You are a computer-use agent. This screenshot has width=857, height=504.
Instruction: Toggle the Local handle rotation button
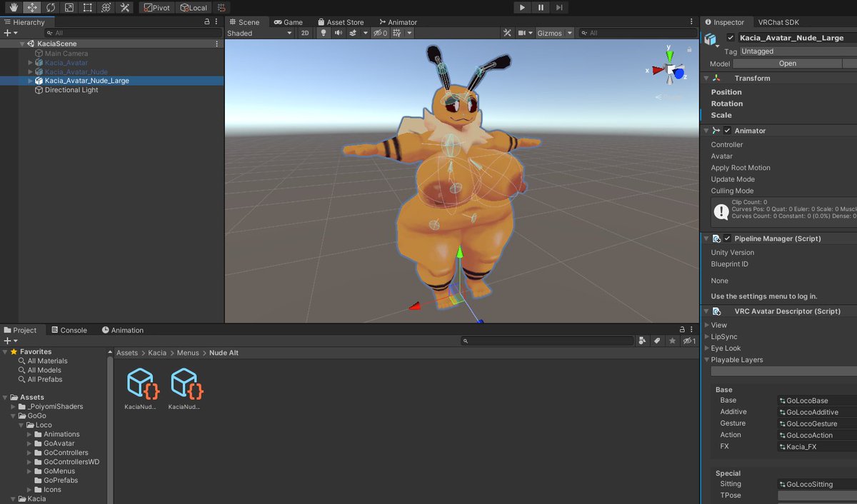pyautogui.click(x=194, y=7)
